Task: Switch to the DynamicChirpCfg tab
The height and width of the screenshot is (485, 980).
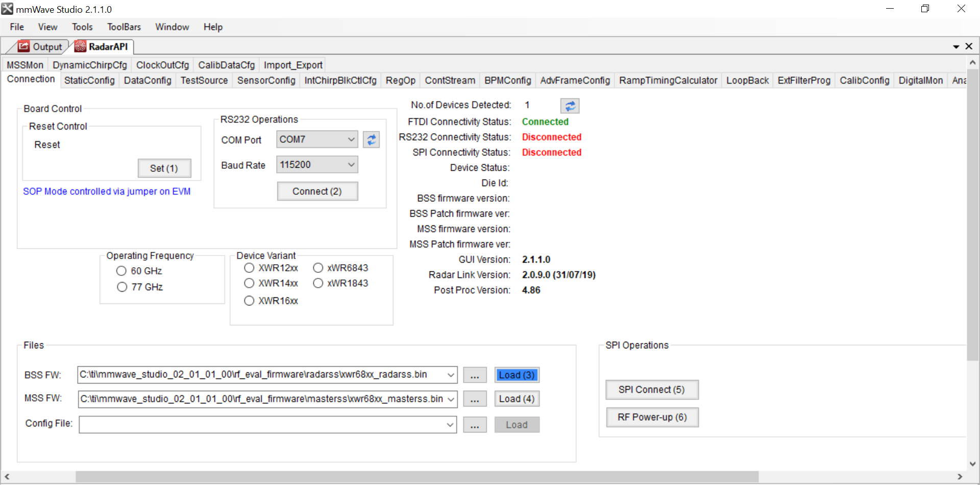Action: click(90, 65)
